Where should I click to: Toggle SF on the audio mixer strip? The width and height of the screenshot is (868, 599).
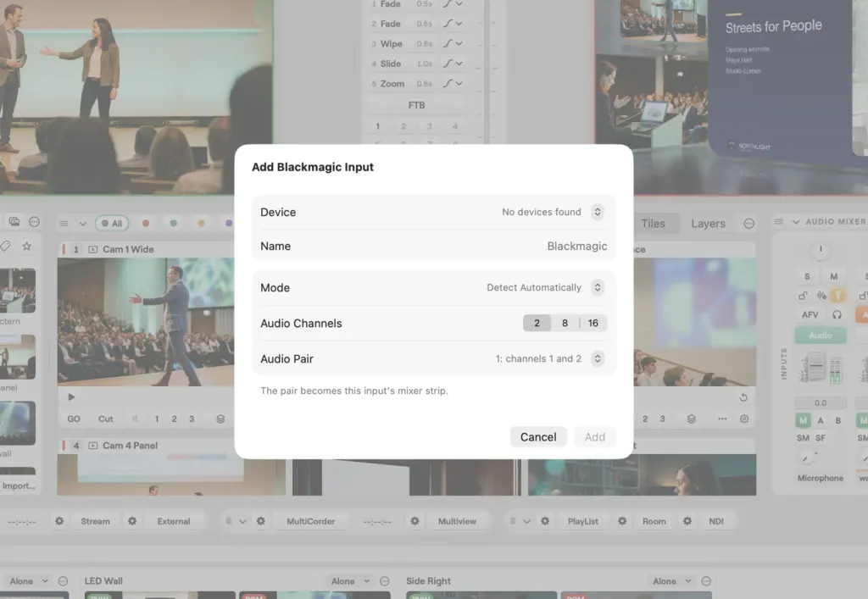tap(821, 437)
